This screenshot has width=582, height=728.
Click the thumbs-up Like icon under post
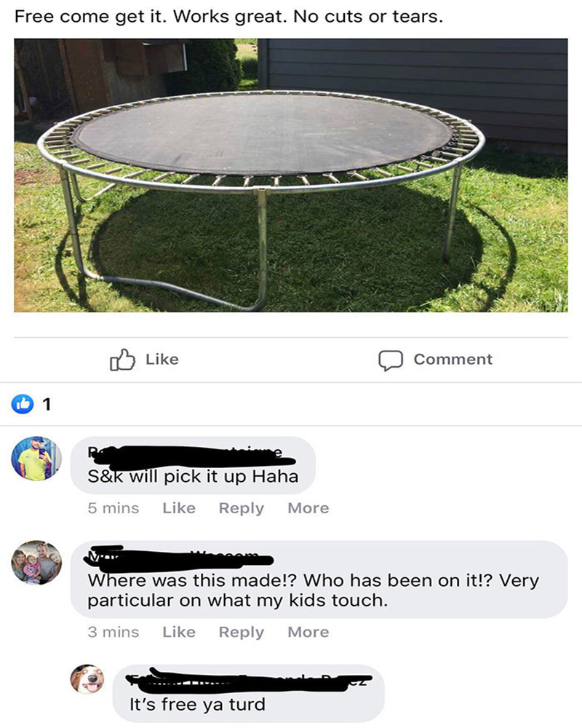coord(122,360)
